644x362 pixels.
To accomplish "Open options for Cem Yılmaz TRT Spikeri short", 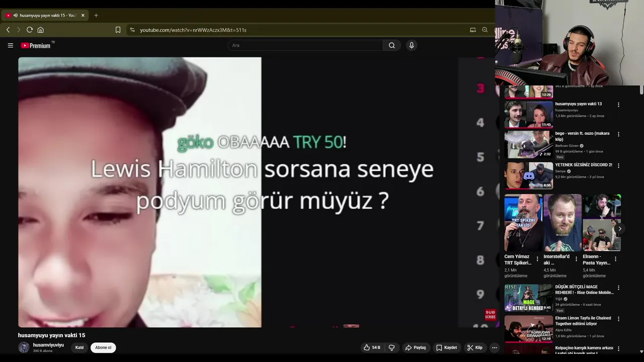I will (537, 259).
